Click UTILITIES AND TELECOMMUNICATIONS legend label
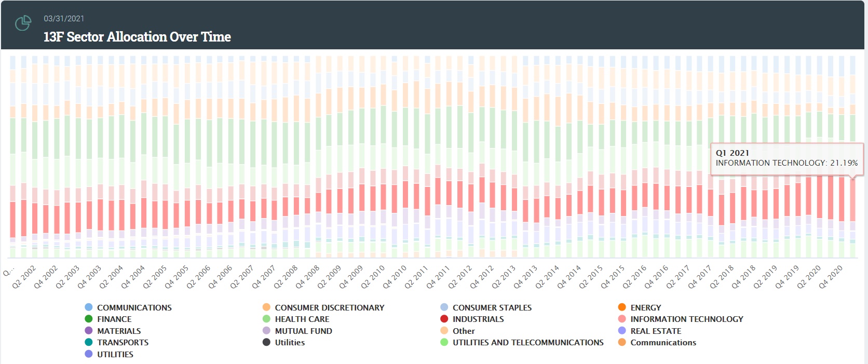The width and height of the screenshot is (868, 364). (528, 342)
